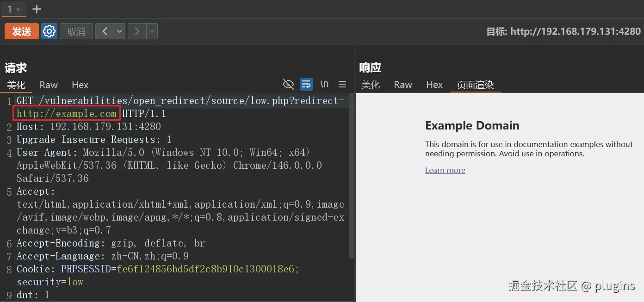
Task: Select Repeater tab number 1
Action: click(x=10, y=9)
